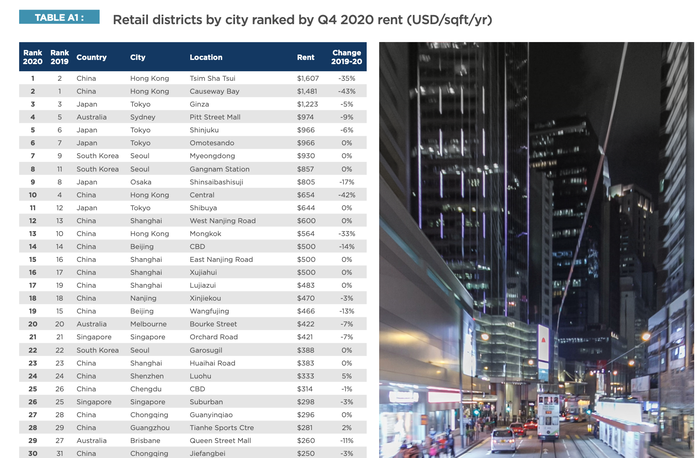Select the West Nanjing Road cell
The height and width of the screenshot is (458, 700).
[222, 221]
